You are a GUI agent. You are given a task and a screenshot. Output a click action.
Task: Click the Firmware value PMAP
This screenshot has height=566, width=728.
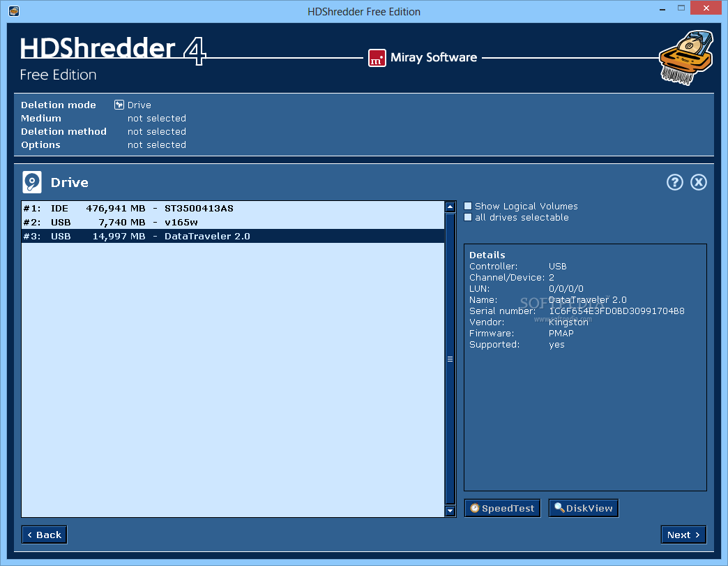pyautogui.click(x=561, y=333)
